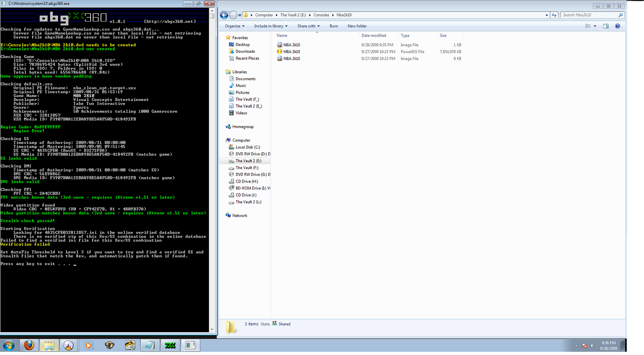The width and height of the screenshot is (644, 355).
Task: Change the view with the views icon
Action: tap(588, 26)
